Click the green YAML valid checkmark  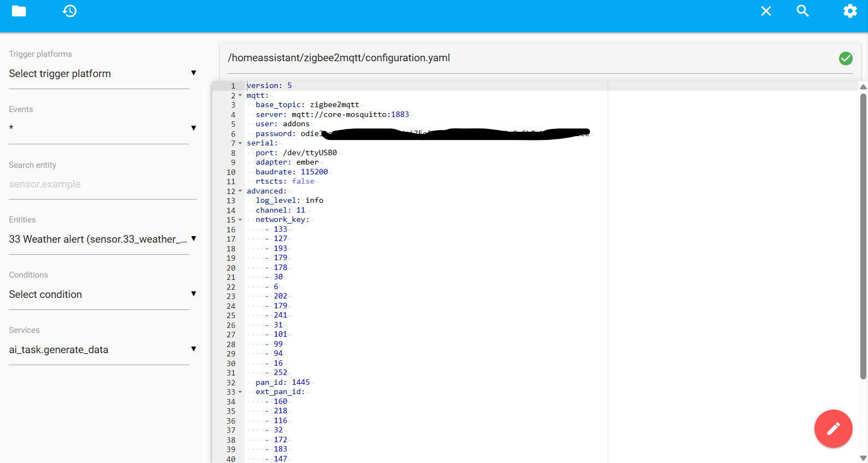(846, 58)
